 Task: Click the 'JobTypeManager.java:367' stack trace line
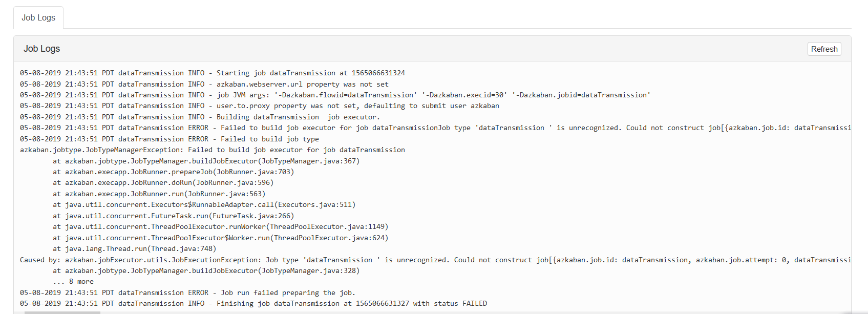pyautogui.click(x=206, y=161)
